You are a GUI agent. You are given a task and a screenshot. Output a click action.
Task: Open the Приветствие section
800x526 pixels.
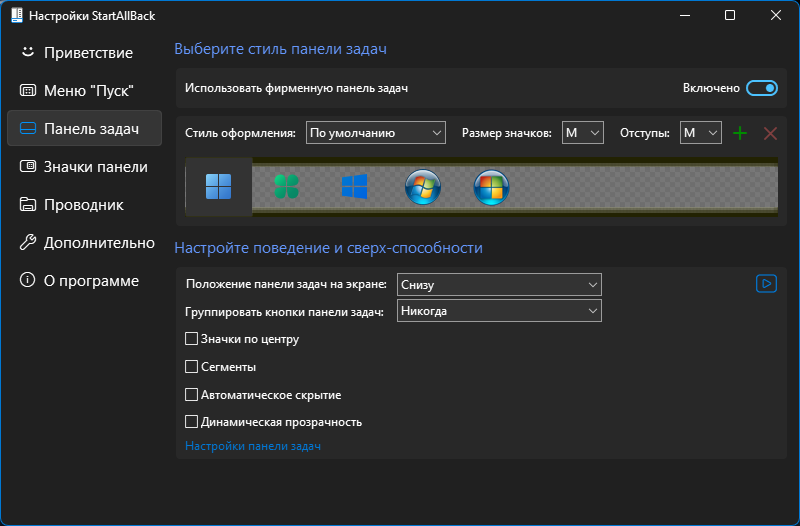click(84, 53)
